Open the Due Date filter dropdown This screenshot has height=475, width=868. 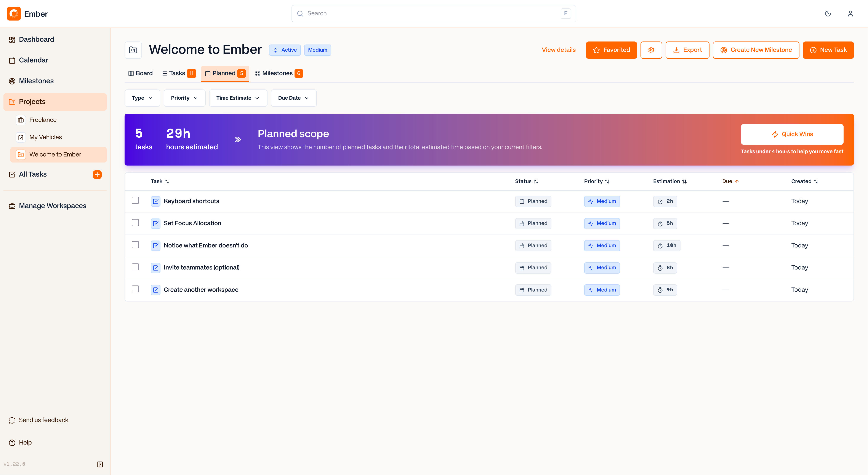(x=293, y=98)
